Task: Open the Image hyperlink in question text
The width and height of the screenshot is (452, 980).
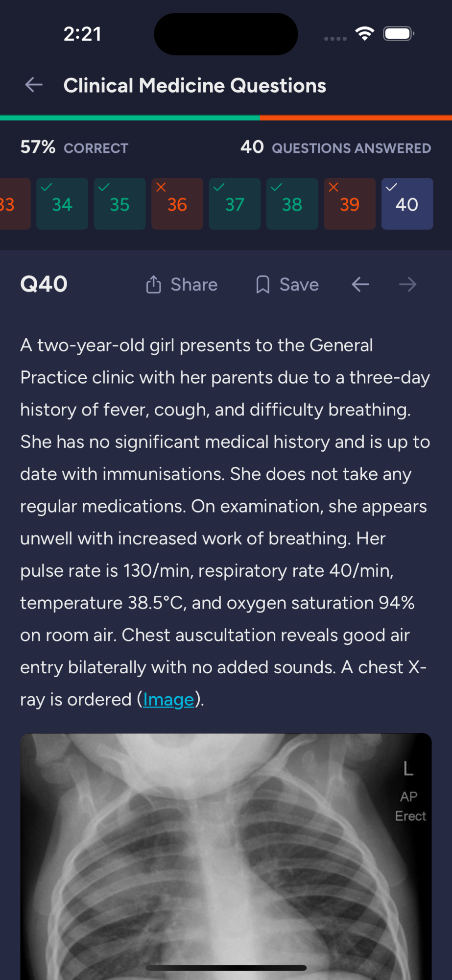Action: click(168, 699)
